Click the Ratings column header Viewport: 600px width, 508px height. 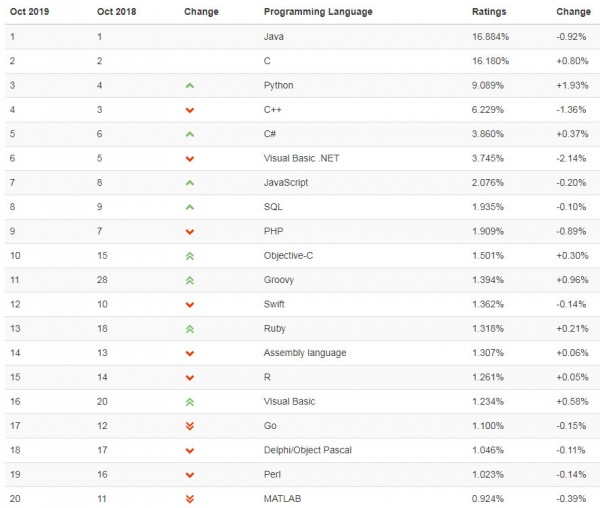click(x=489, y=12)
